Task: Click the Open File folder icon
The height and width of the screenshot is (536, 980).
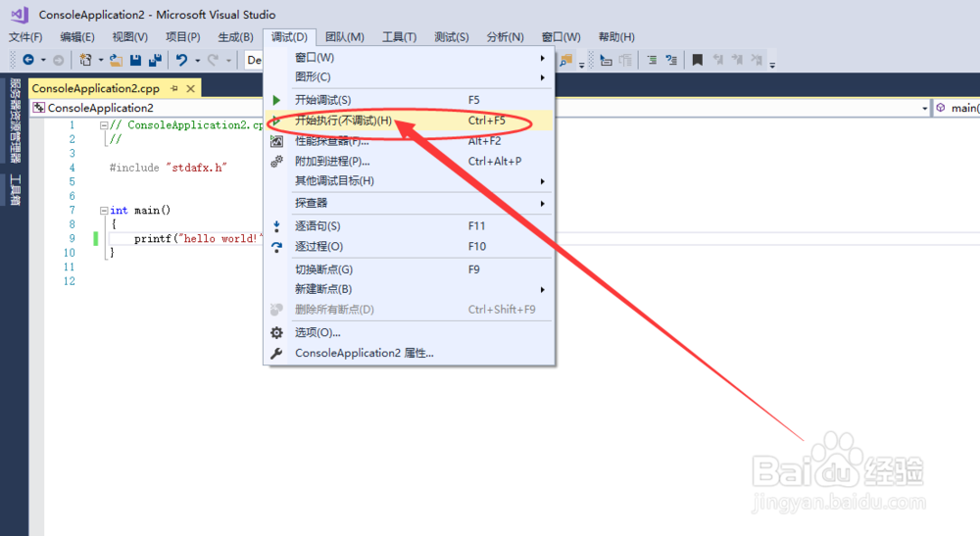Action: pyautogui.click(x=116, y=60)
